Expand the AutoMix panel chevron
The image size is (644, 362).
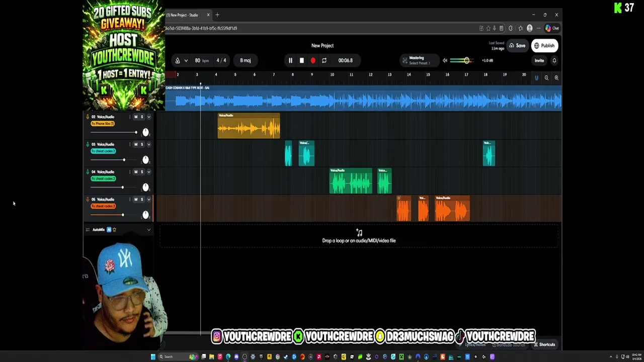148,230
